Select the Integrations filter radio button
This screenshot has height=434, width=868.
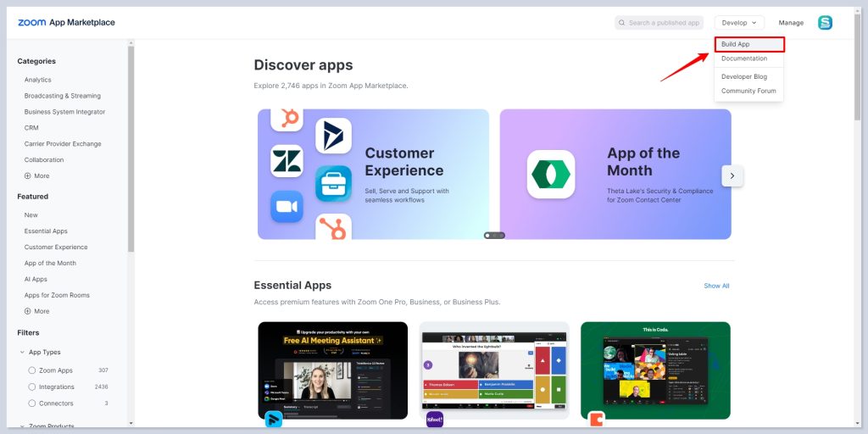pyautogui.click(x=32, y=387)
